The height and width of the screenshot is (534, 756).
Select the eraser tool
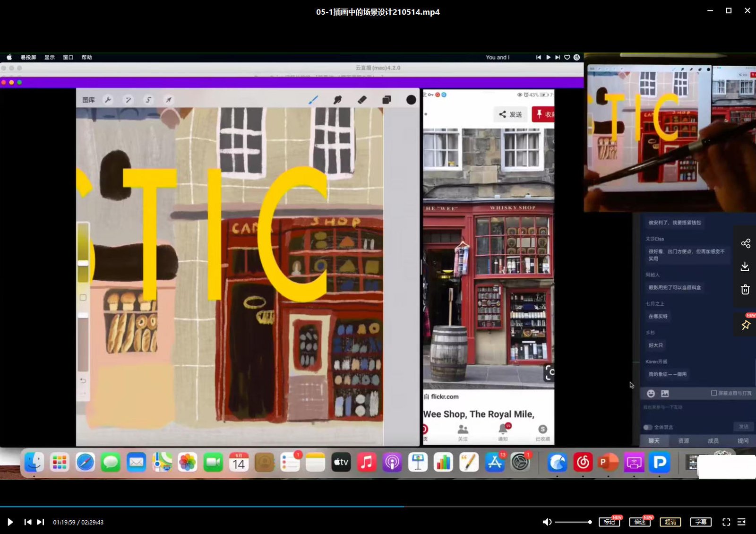362,100
